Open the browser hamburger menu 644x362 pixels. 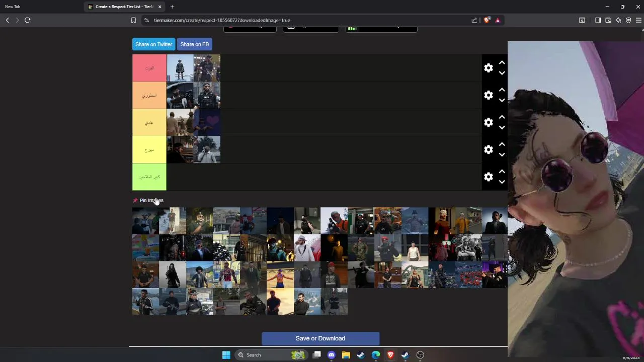coord(638,20)
